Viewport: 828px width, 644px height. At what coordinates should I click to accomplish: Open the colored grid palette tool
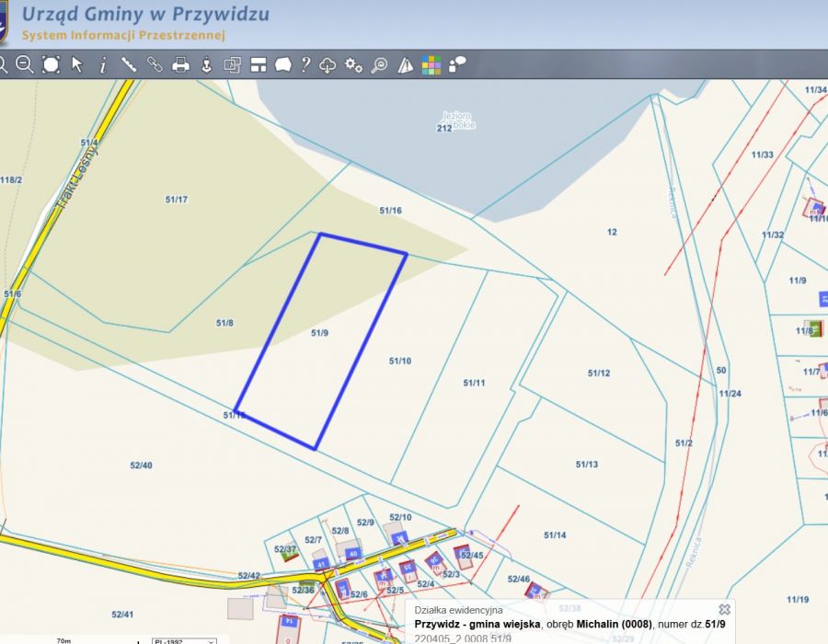click(431, 65)
